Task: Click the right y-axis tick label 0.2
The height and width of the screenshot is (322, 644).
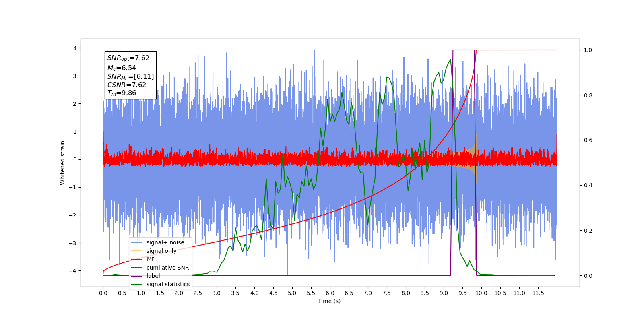Action: coord(588,231)
